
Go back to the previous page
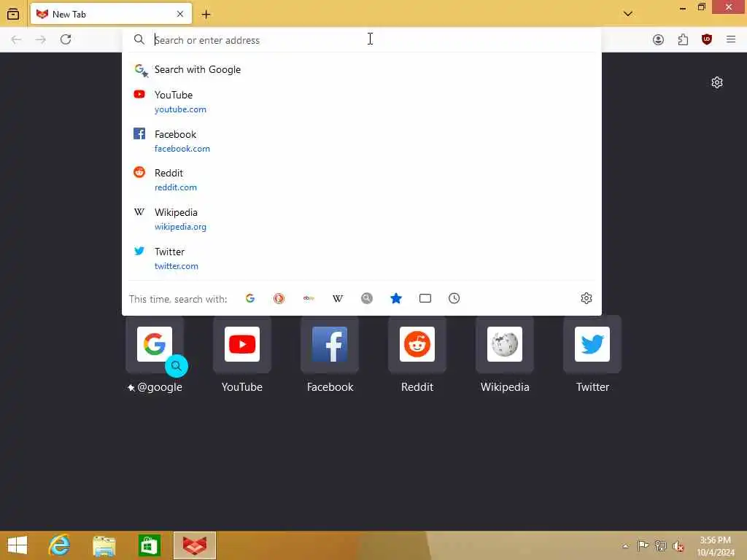pyautogui.click(x=16, y=39)
